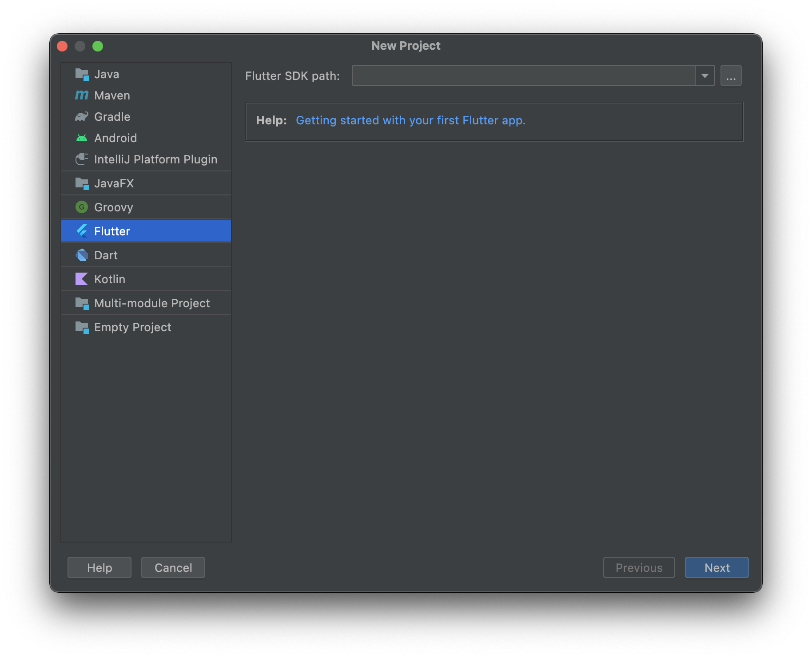Click the Help button
The width and height of the screenshot is (812, 658).
click(x=100, y=567)
